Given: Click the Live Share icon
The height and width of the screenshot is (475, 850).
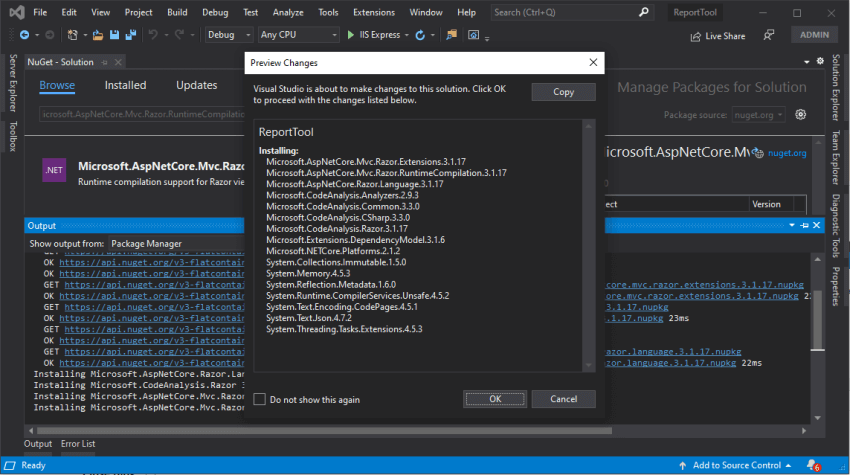Looking at the screenshot, I should (x=696, y=36).
